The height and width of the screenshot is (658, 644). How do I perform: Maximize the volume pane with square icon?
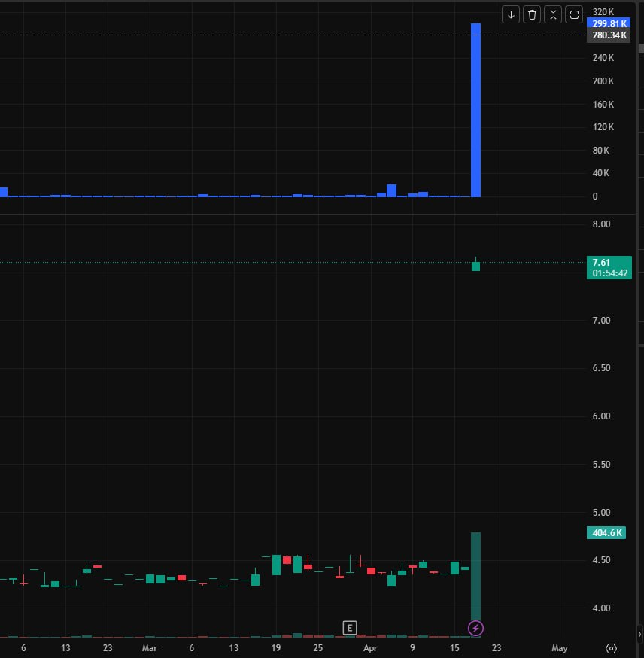(x=574, y=15)
